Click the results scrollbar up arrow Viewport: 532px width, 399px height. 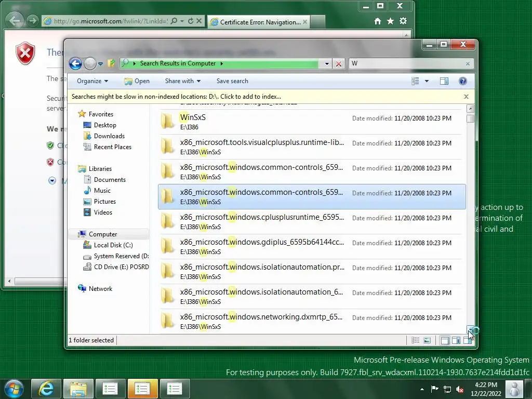tap(470, 109)
